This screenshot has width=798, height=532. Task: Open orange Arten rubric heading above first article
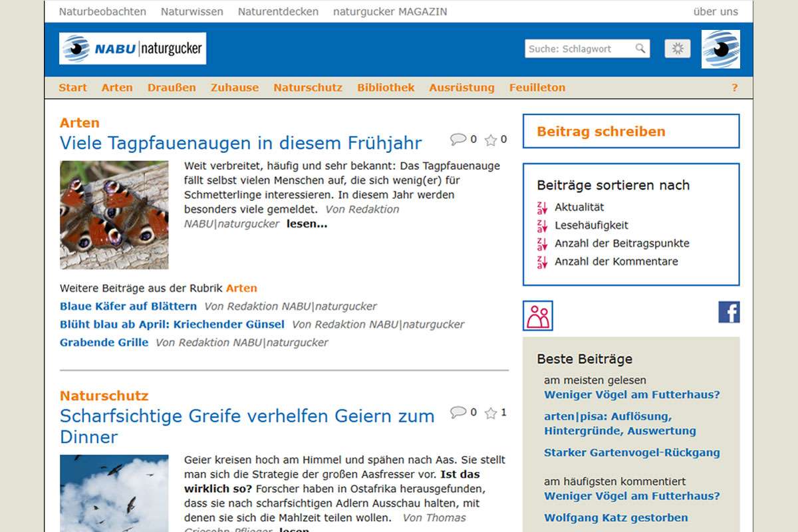pyautogui.click(x=80, y=123)
